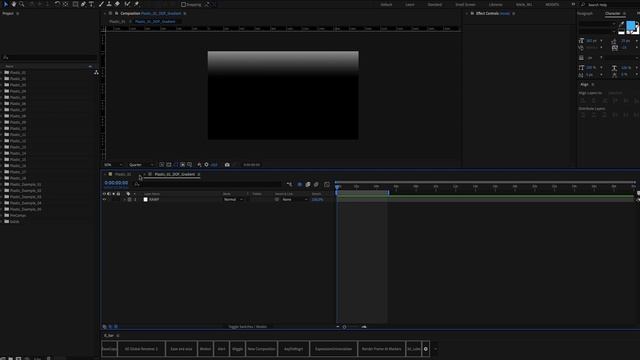Open RAMP layer Normal mode dropdown

pos(233,200)
